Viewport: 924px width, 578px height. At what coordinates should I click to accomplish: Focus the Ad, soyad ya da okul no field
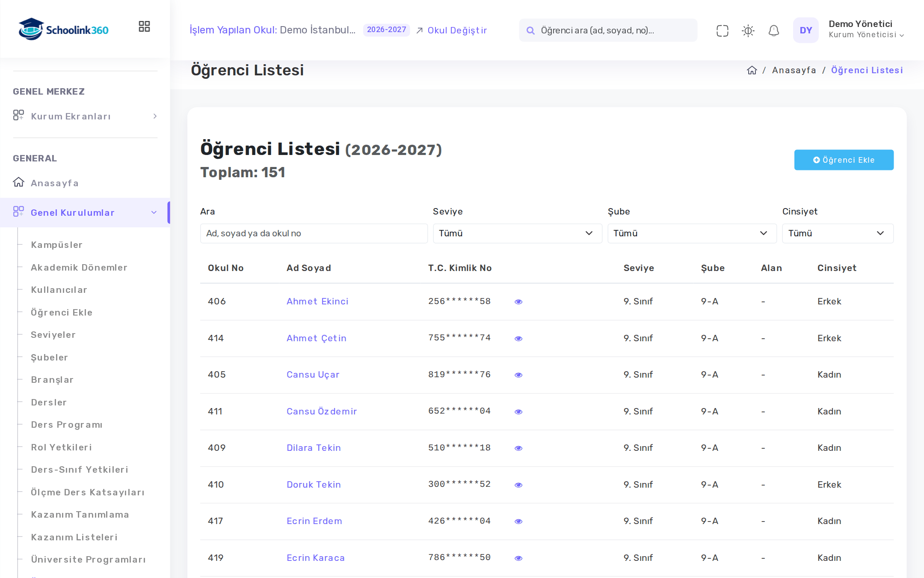click(314, 233)
